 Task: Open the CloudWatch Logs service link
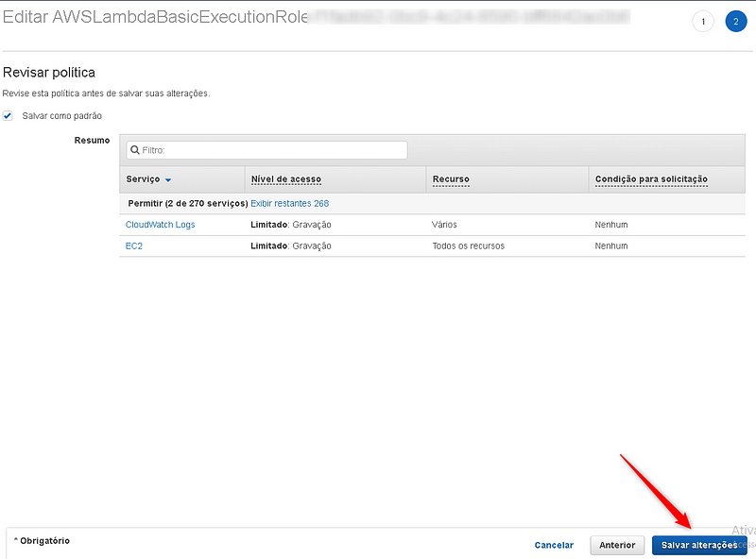160,225
